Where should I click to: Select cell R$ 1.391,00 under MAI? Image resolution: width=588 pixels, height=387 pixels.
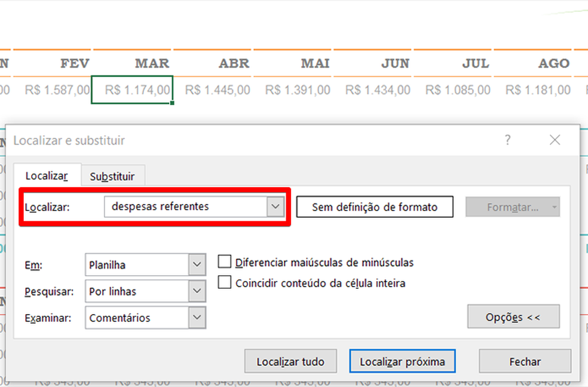pyautogui.click(x=292, y=90)
